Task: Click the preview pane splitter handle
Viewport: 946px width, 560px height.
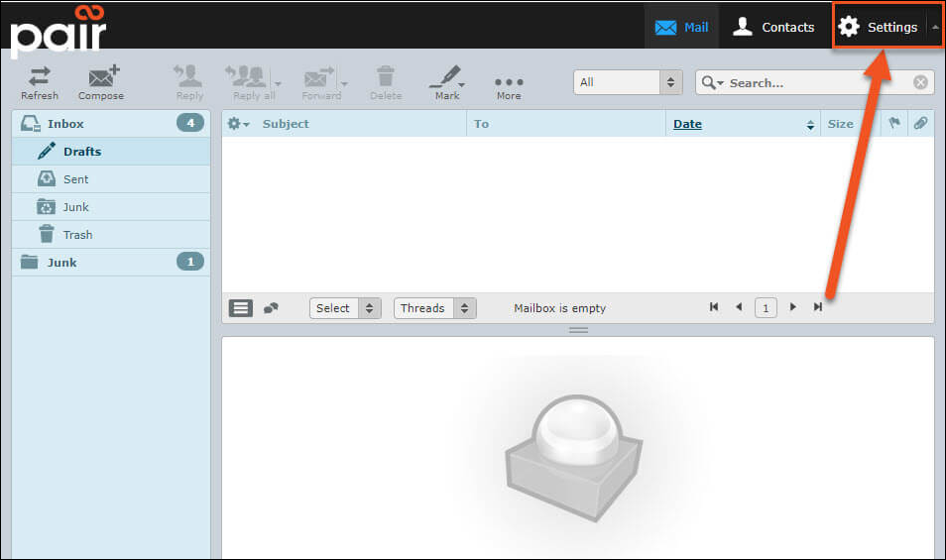Action: [x=578, y=330]
